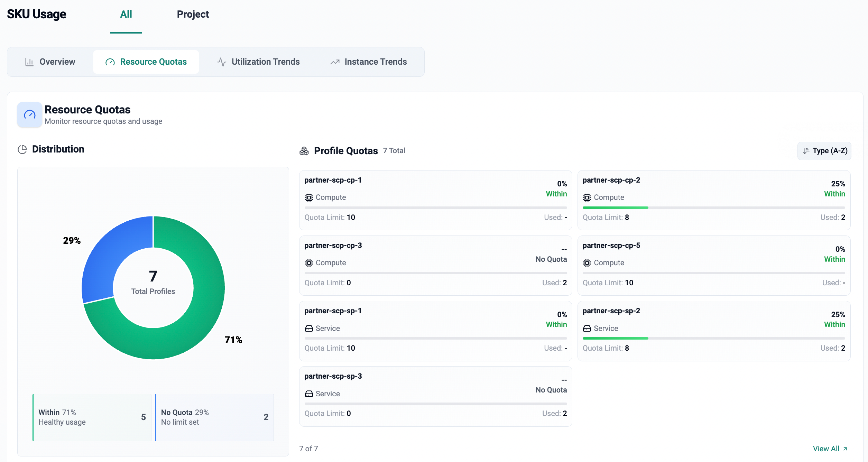The image size is (868, 462).
Task: Click the Within 71% Healthy usage legend card
Action: point(92,417)
